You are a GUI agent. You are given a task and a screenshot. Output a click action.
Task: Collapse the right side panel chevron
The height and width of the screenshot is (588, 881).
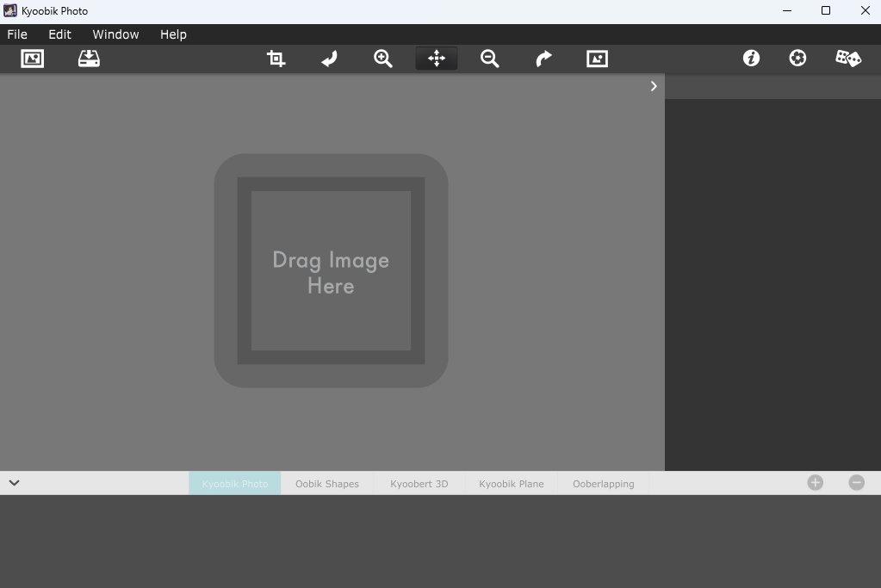point(654,86)
